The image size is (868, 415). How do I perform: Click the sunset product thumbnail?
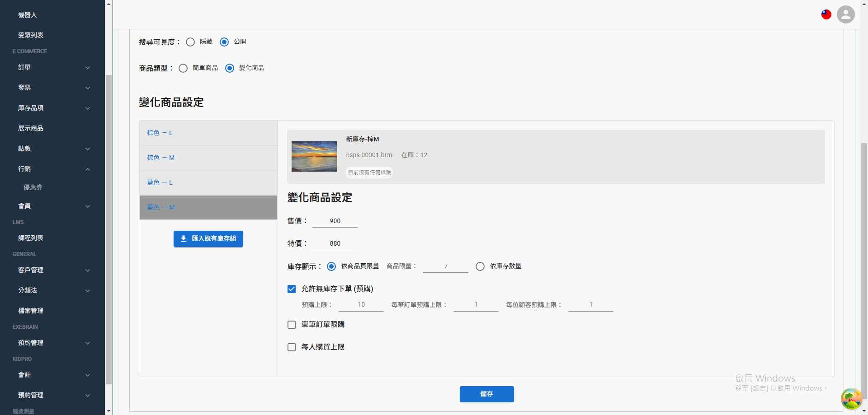click(x=314, y=157)
